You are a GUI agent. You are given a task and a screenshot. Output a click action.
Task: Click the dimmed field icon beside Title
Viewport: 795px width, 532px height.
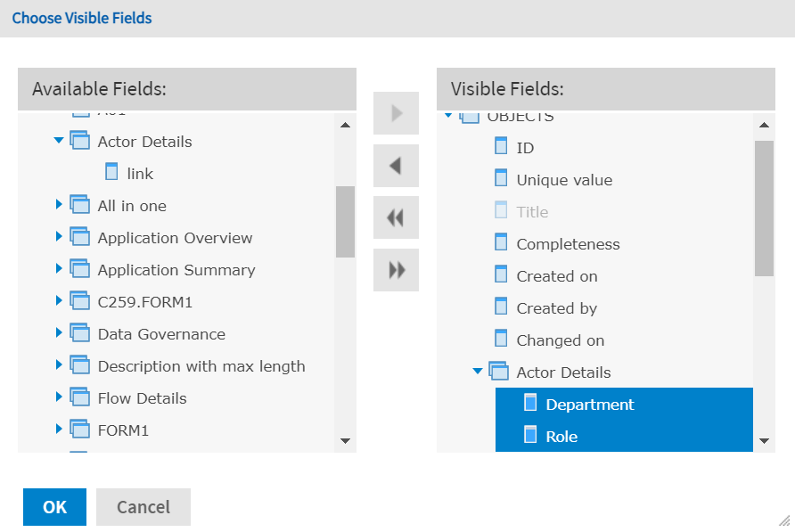tap(501, 210)
